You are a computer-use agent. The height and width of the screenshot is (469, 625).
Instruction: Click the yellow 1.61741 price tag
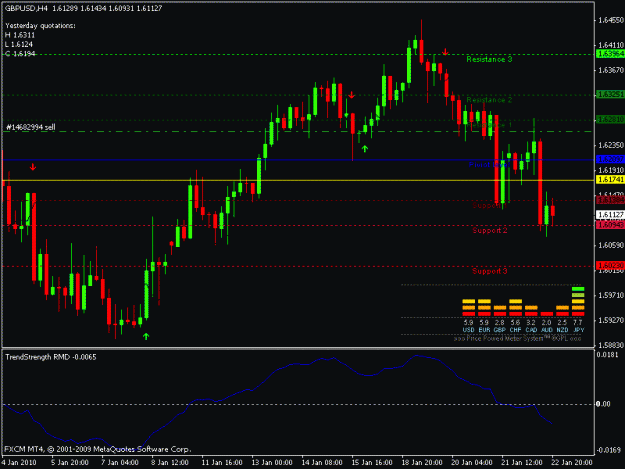pyautogui.click(x=610, y=180)
